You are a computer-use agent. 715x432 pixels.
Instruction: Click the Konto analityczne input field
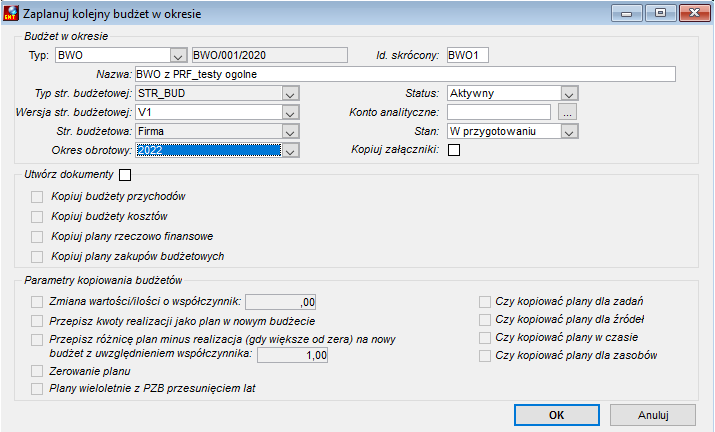point(499,112)
